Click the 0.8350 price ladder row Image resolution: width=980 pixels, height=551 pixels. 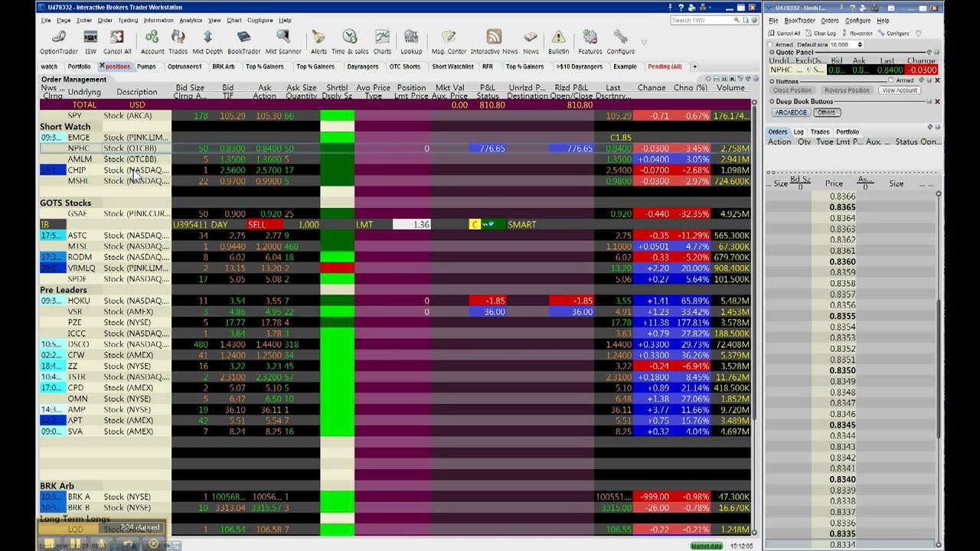[x=850, y=370]
